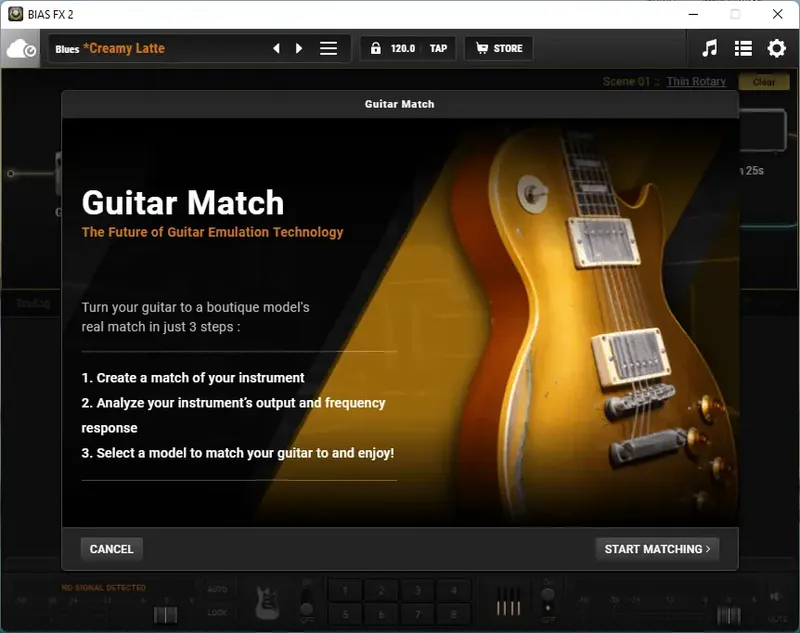Screen dimensions: 800x633
Task: Click the NO SIGNAL DETECTED indicator
Action: [x=104, y=588]
